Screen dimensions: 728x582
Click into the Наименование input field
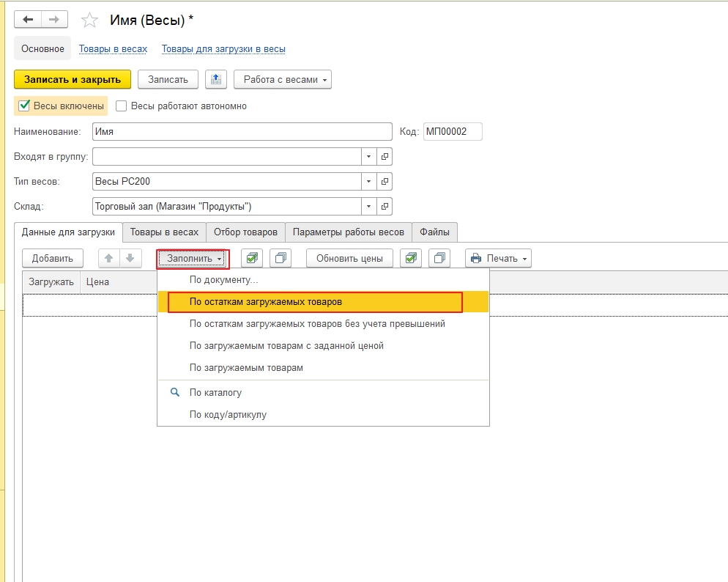coord(242,131)
